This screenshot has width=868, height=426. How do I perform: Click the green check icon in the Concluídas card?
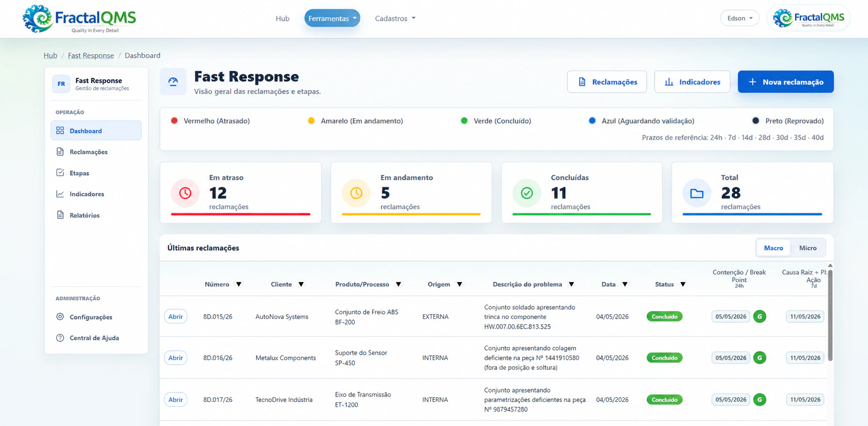[527, 193]
